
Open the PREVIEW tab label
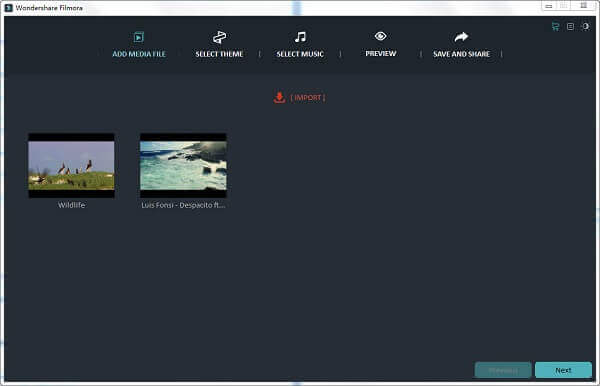coord(381,54)
